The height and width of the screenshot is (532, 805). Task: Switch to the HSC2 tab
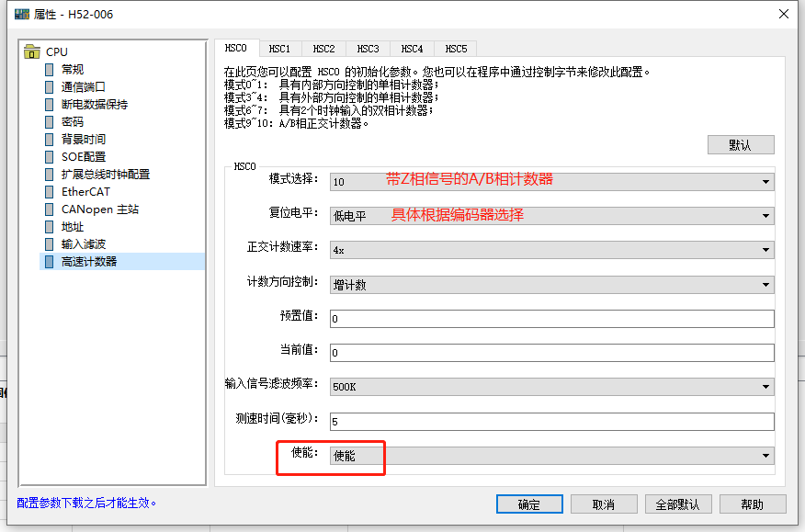point(324,49)
